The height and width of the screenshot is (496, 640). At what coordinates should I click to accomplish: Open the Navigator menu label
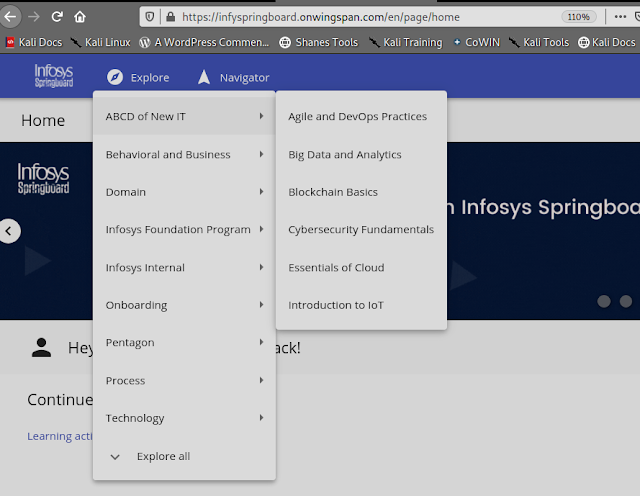[244, 78]
